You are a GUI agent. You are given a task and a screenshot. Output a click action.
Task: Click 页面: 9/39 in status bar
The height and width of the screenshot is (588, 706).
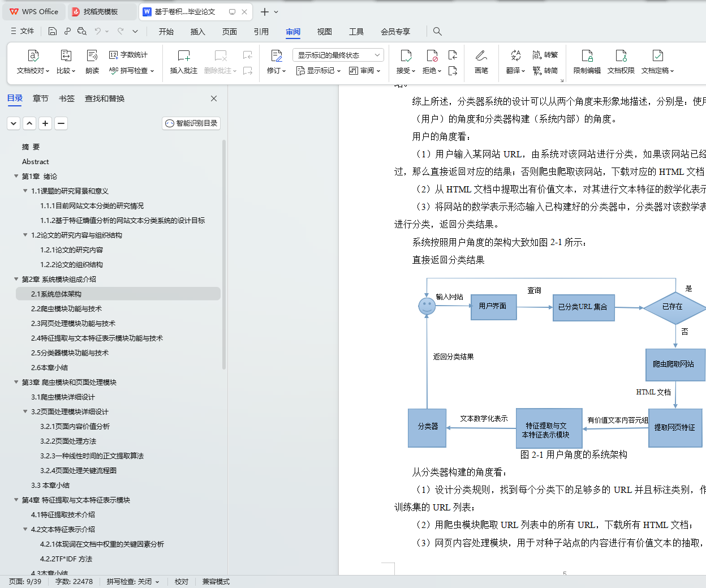click(25, 582)
